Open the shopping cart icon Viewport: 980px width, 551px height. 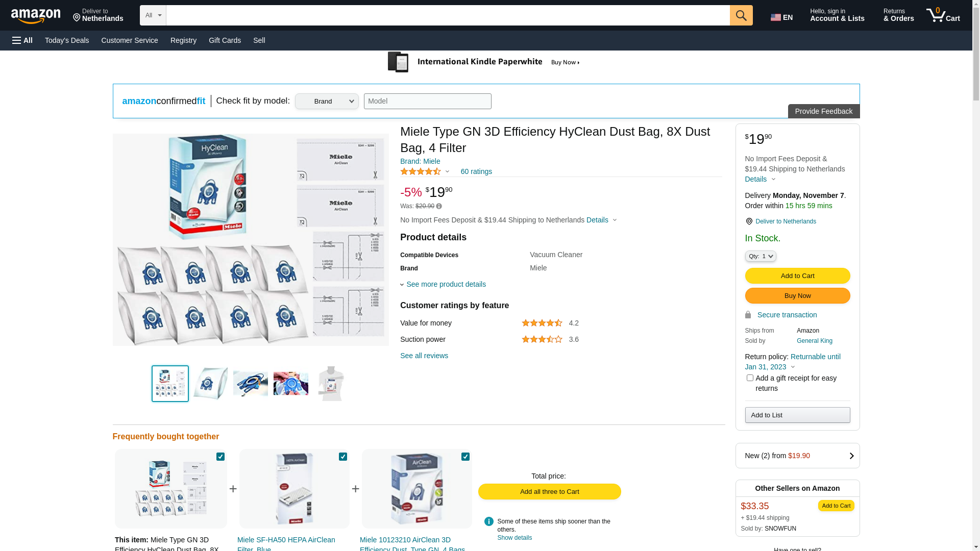(942, 15)
